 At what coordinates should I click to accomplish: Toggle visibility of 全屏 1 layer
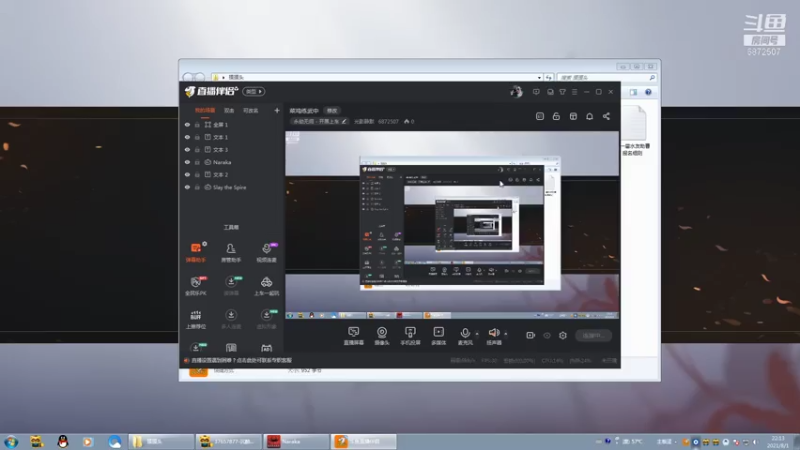(x=187, y=124)
